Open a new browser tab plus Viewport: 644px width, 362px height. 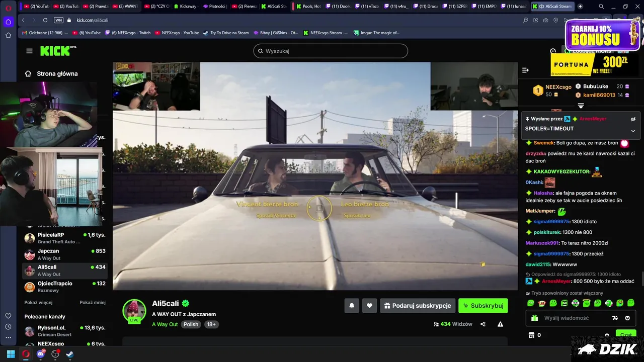tap(580, 6)
